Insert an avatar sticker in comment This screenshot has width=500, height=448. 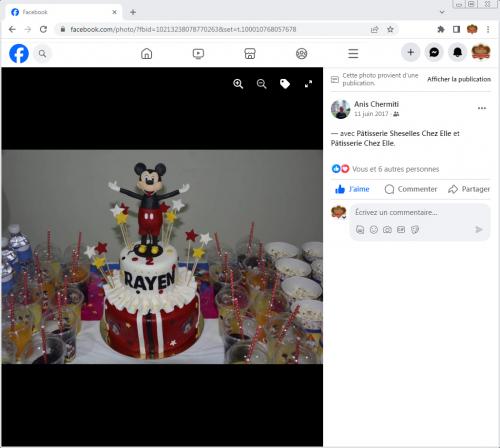360,229
